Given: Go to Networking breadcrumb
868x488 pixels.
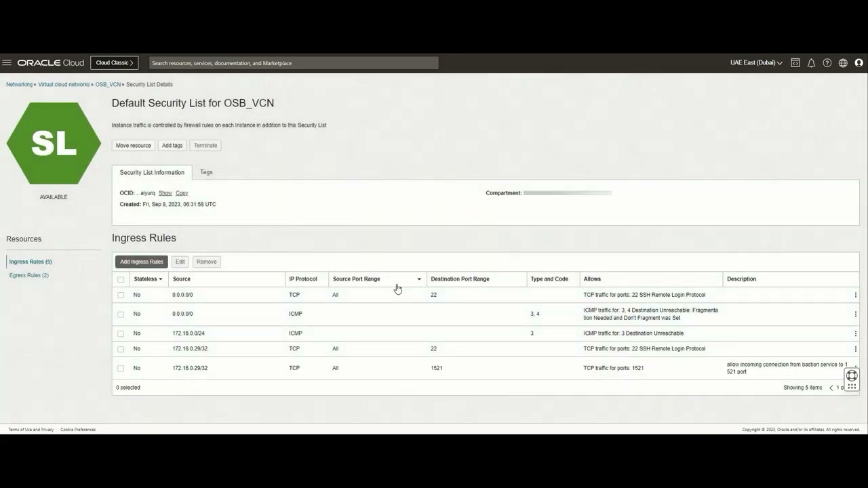Looking at the screenshot, I should [x=19, y=85].
